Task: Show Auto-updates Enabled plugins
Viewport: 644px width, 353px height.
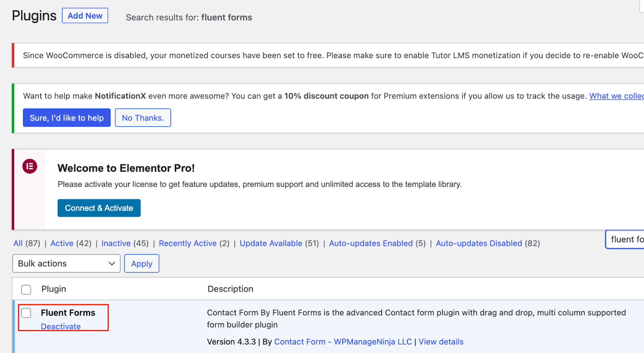Action: (371, 243)
